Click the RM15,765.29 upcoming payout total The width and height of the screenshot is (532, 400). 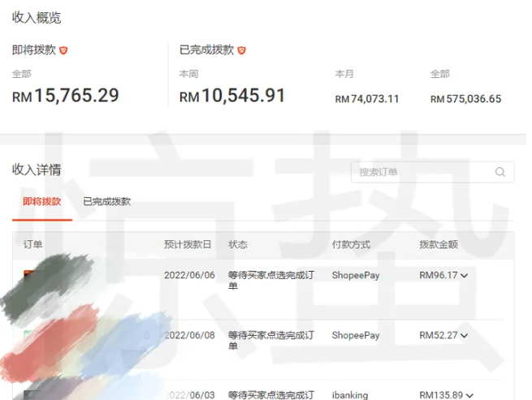[x=65, y=96]
